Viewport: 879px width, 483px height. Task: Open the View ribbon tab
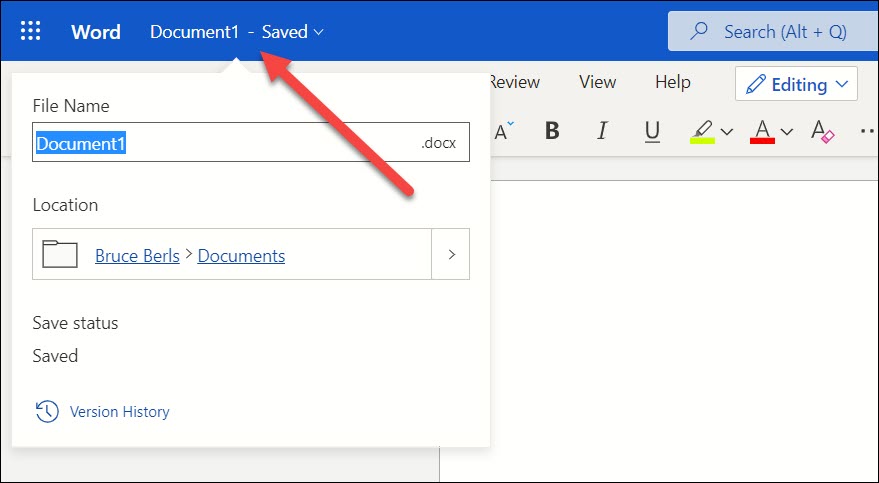598,82
